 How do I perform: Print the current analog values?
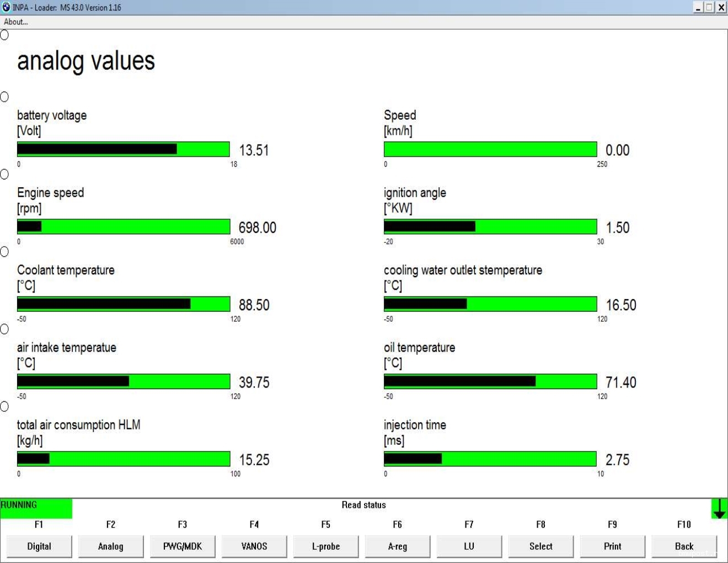coord(613,546)
